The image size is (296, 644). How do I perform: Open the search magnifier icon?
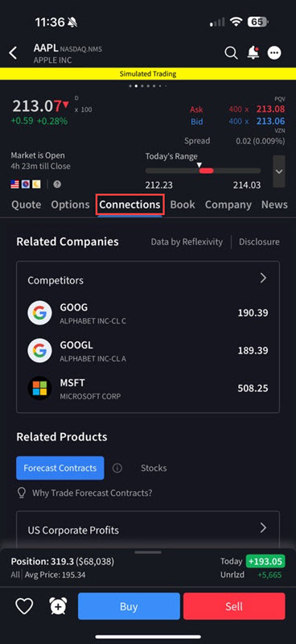coord(231,53)
